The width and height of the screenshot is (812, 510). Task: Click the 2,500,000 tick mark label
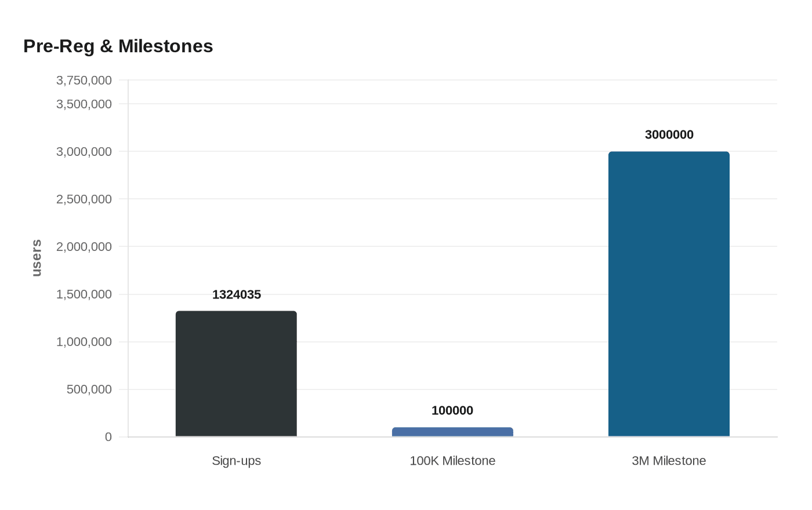point(83,199)
